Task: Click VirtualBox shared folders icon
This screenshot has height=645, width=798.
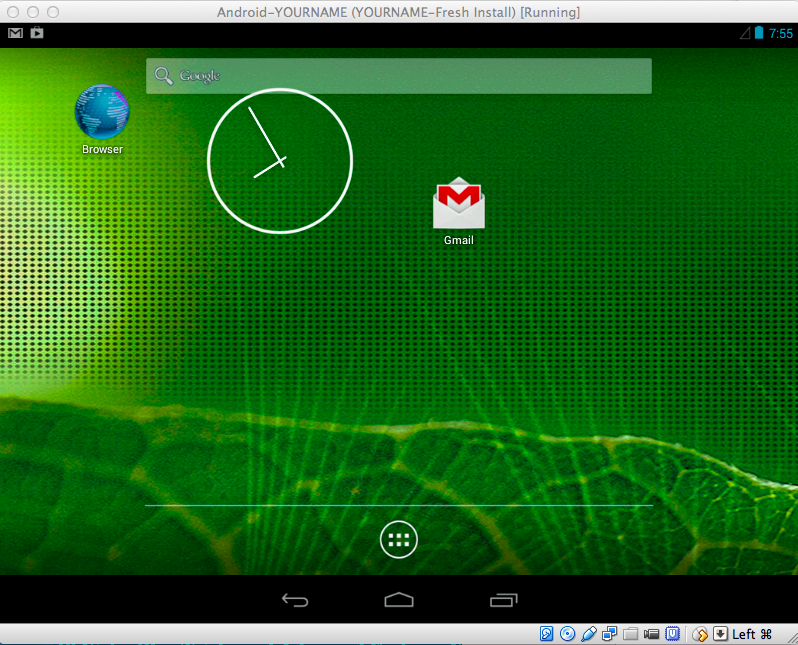Action: 631,634
